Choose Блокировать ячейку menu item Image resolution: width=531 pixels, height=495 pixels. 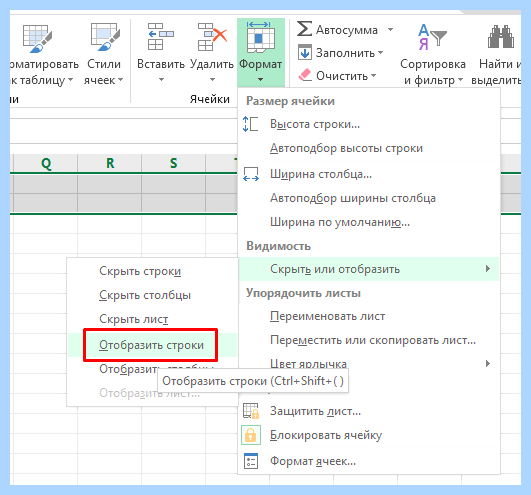pyautogui.click(x=369, y=435)
